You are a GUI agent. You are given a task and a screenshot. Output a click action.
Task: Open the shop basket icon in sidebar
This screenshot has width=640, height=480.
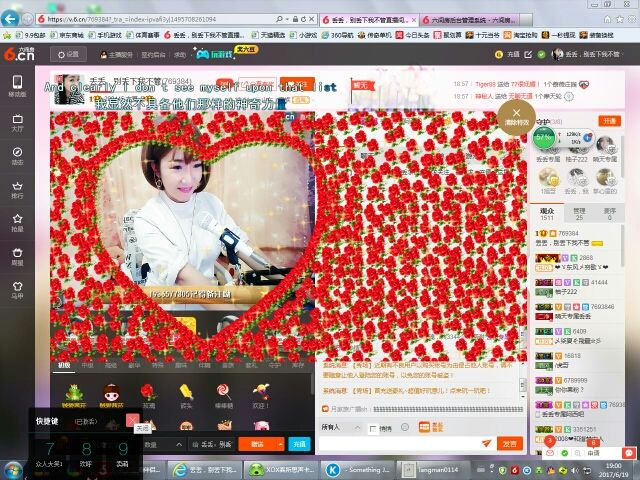click(17, 253)
